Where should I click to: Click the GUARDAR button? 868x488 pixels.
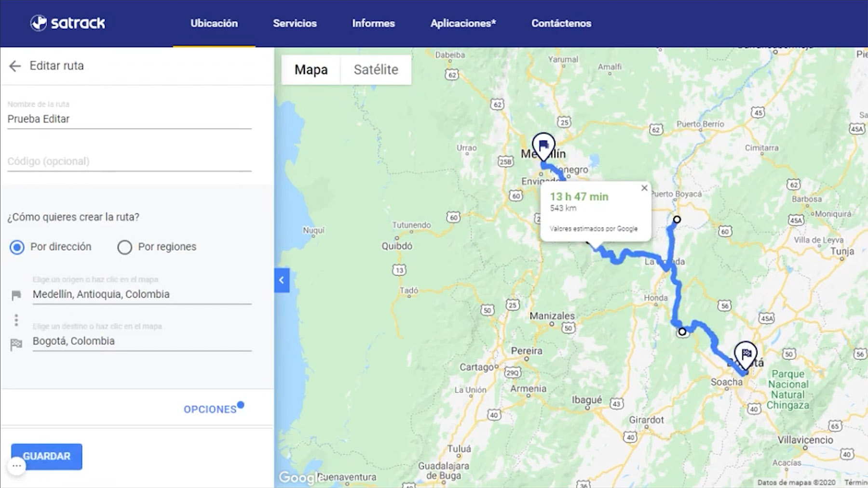pos(47,456)
